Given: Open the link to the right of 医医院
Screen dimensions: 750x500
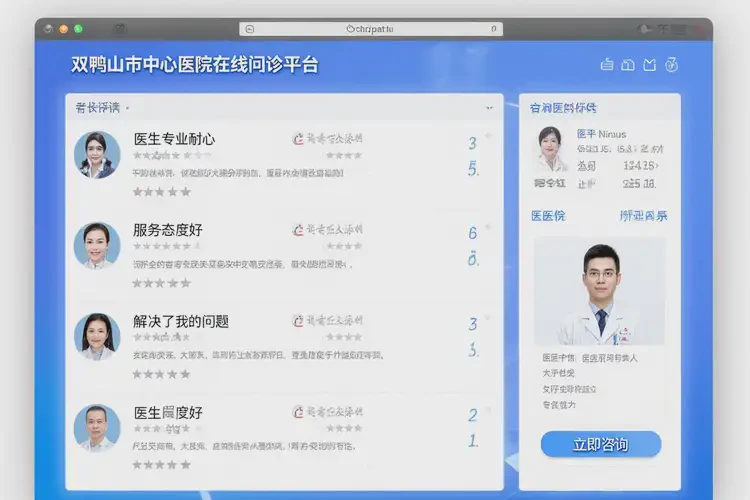Looking at the screenshot, I should tap(643, 215).
